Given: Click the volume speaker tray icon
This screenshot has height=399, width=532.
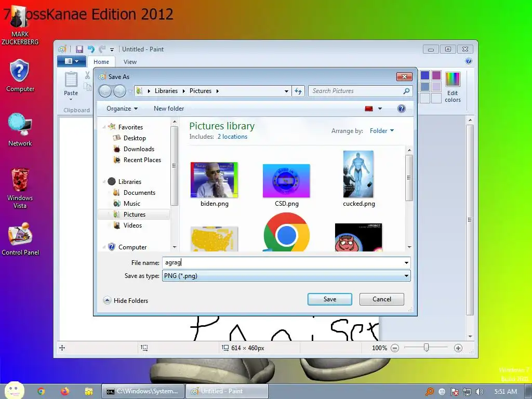Looking at the screenshot, I should (x=479, y=392).
